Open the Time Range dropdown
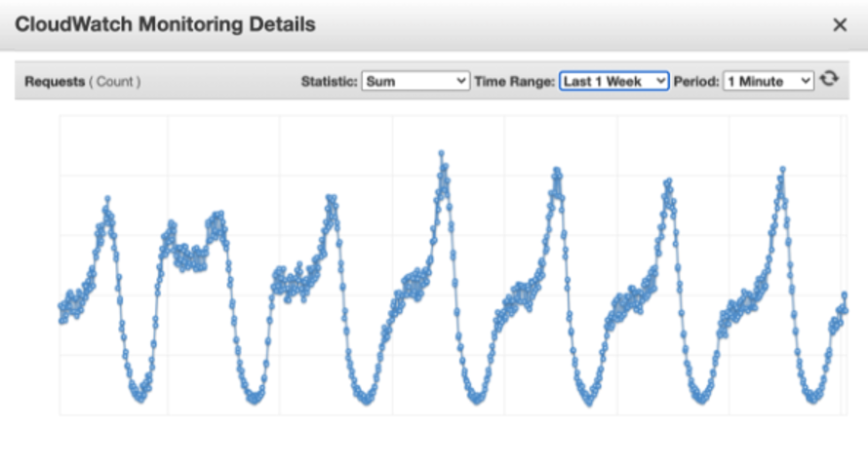Screen dimensions: 868x466 pyautogui.click(x=613, y=81)
